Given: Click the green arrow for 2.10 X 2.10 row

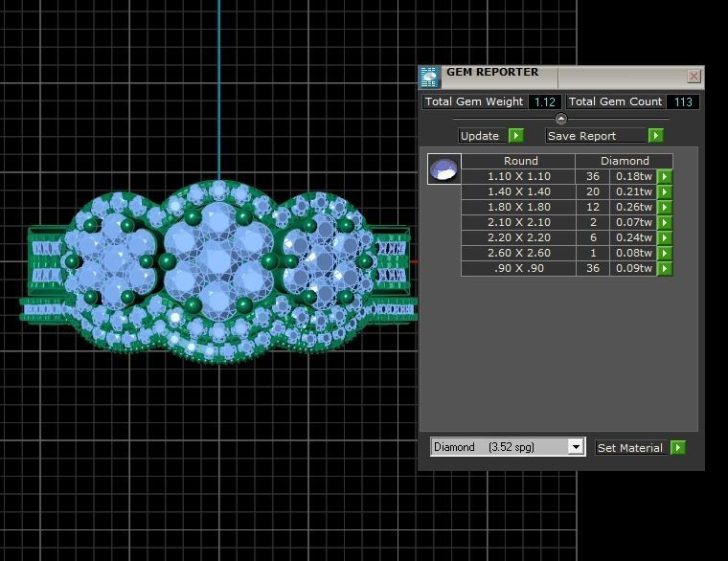Looking at the screenshot, I should coord(665,222).
